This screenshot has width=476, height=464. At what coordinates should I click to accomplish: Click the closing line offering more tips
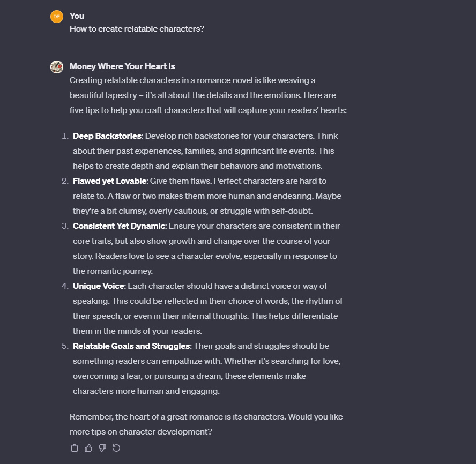(x=206, y=424)
